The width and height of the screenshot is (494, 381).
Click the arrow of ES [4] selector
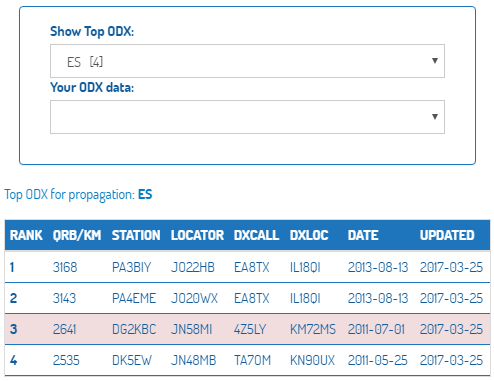435,61
